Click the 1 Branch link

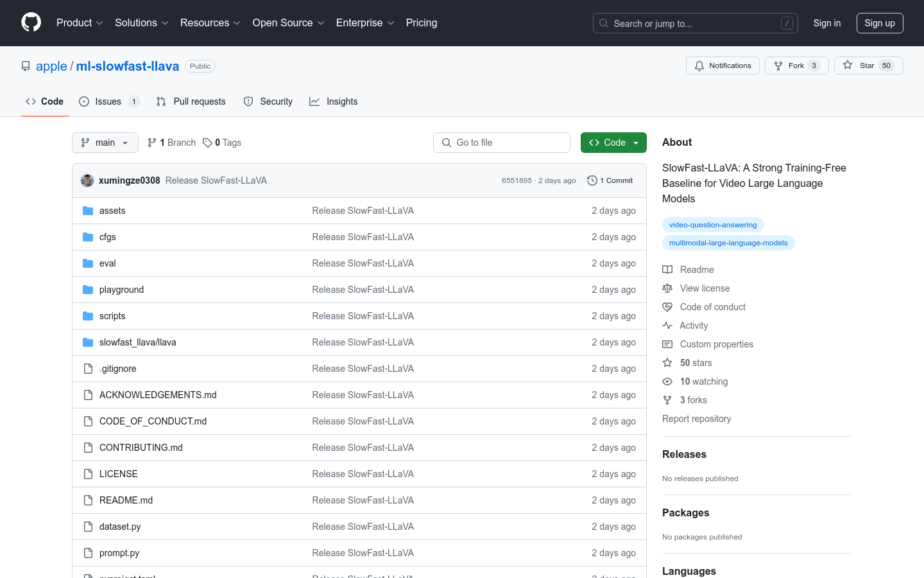point(172,143)
